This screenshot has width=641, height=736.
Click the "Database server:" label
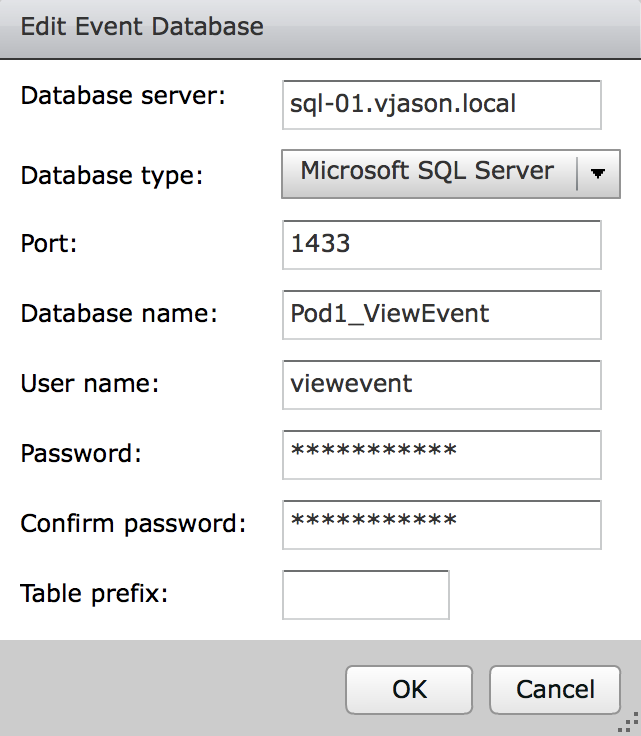pyautogui.click(x=124, y=96)
